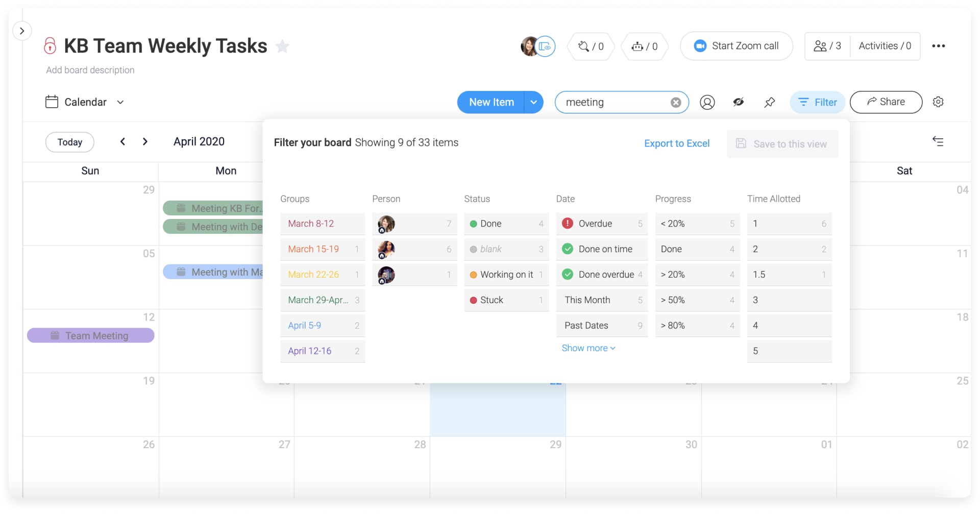This screenshot has width=980, height=514.
Task: Filter by first person with 7 items
Action: (414, 224)
